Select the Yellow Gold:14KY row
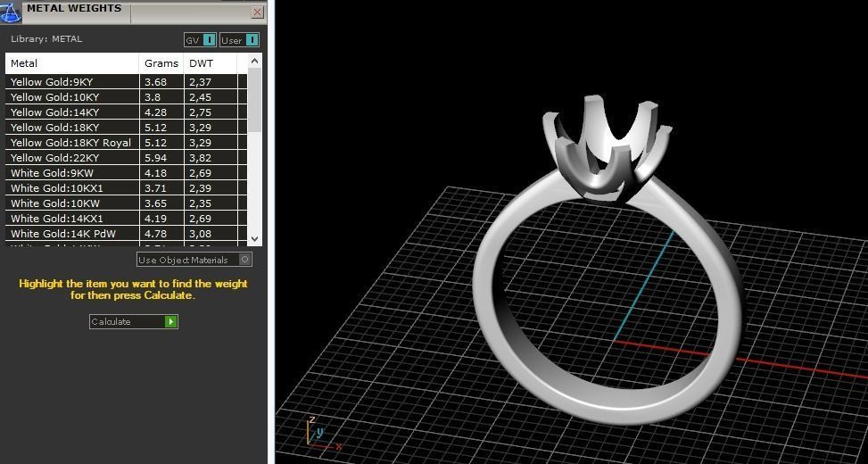The width and height of the screenshot is (868, 464). tap(126, 112)
